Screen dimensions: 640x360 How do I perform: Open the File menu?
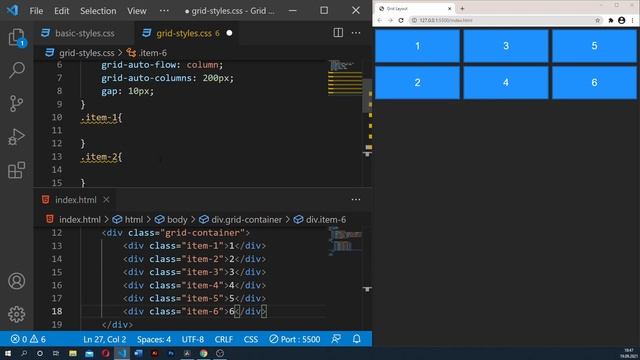pos(36,11)
